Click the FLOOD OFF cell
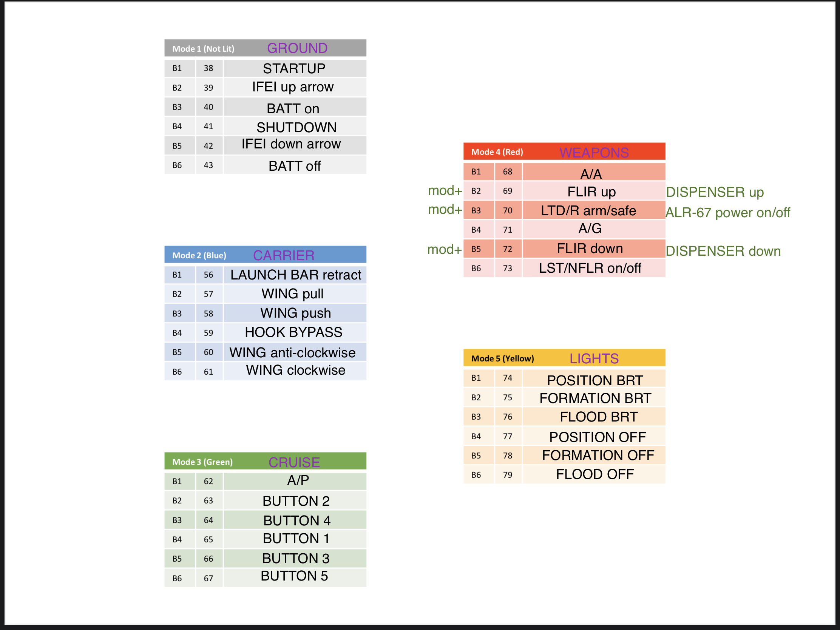Screen dimensions: 840x630 tap(593, 474)
